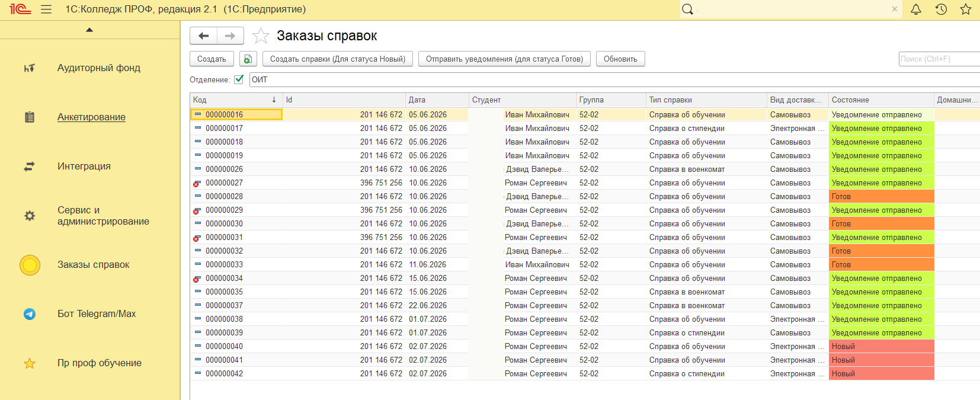
Task: Click Отправить уведомления (для статуса Готов)
Action: (504, 59)
